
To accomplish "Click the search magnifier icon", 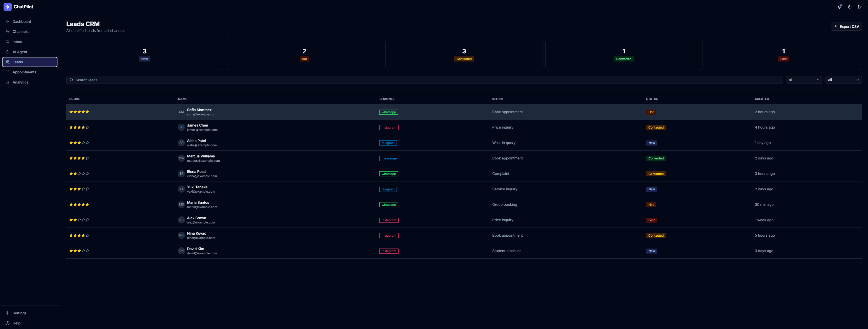I will click(71, 80).
